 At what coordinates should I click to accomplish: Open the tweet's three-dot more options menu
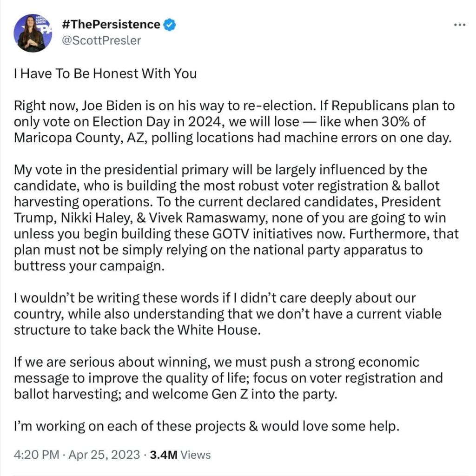click(x=458, y=25)
